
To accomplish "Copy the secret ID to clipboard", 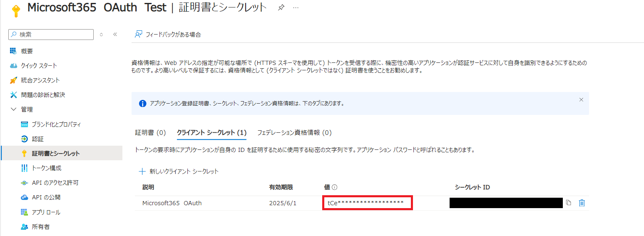I will pyautogui.click(x=569, y=203).
